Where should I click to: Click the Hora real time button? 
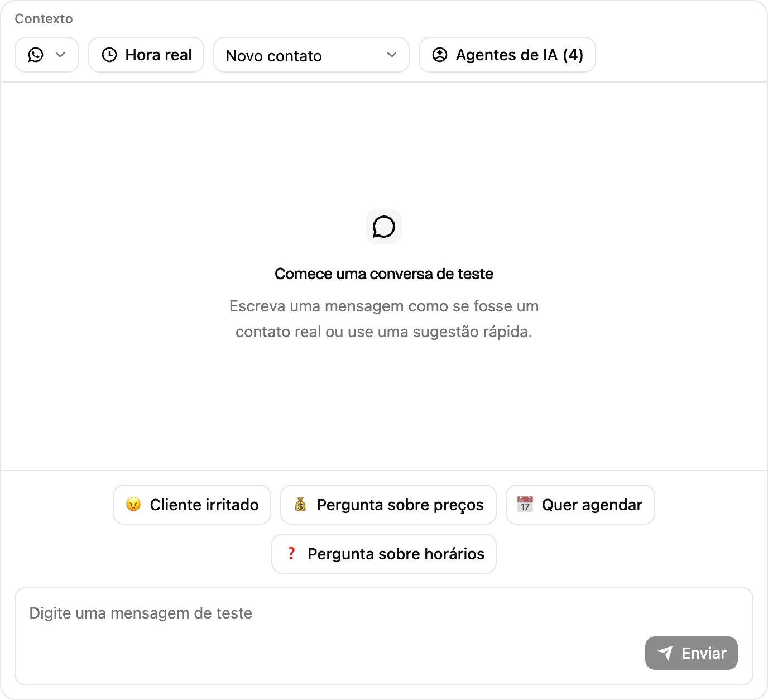[146, 55]
